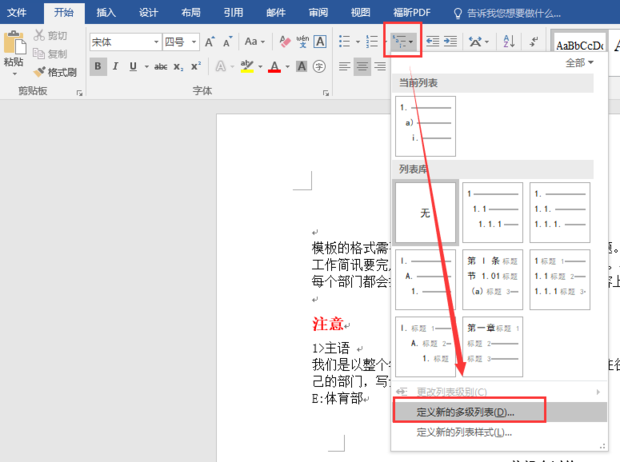Select 定义新的多级列表 option
620x462 pixels.
point(466,412)
